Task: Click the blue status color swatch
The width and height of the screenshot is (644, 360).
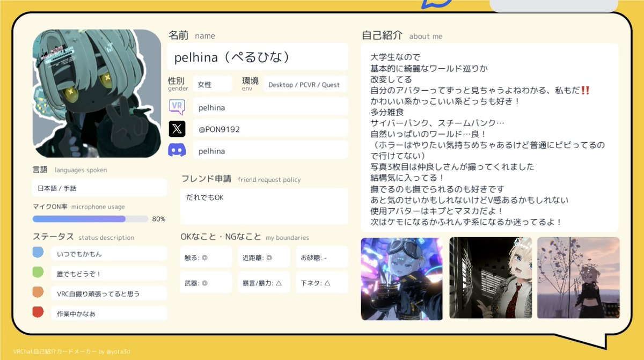Action: tap(38, 252)
